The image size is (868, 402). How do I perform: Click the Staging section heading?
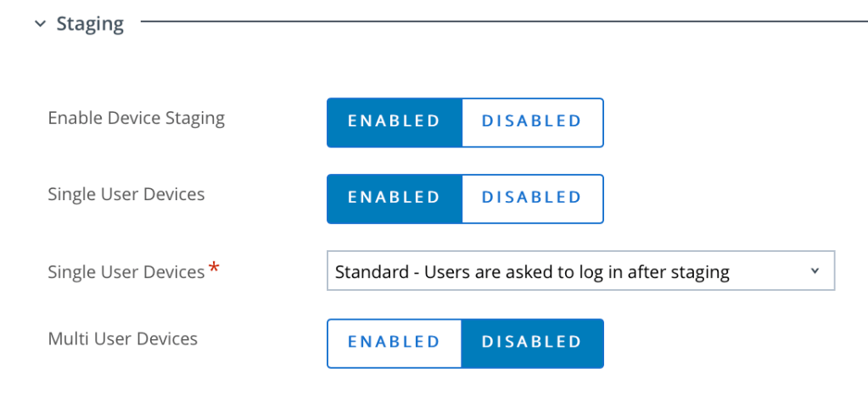point(90,25)
